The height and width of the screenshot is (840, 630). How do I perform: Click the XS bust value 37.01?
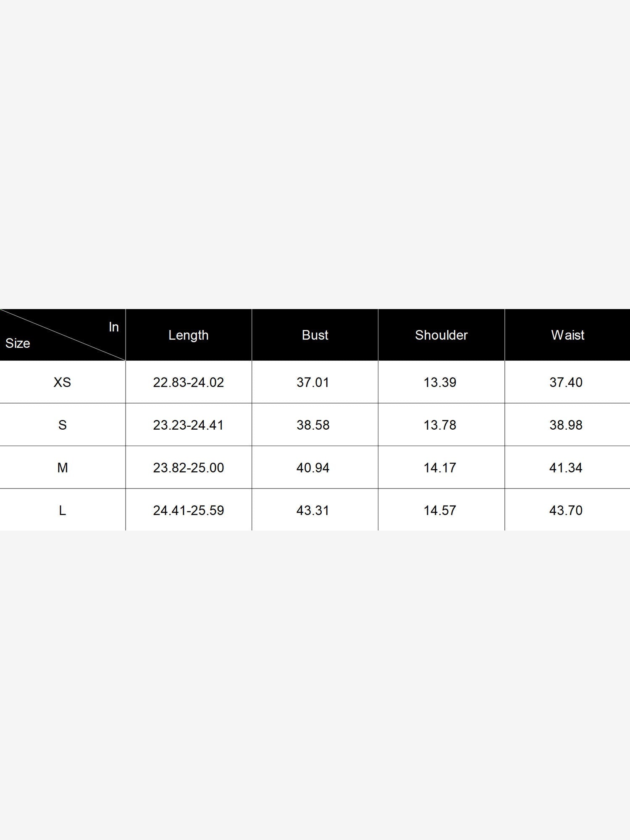313,382
